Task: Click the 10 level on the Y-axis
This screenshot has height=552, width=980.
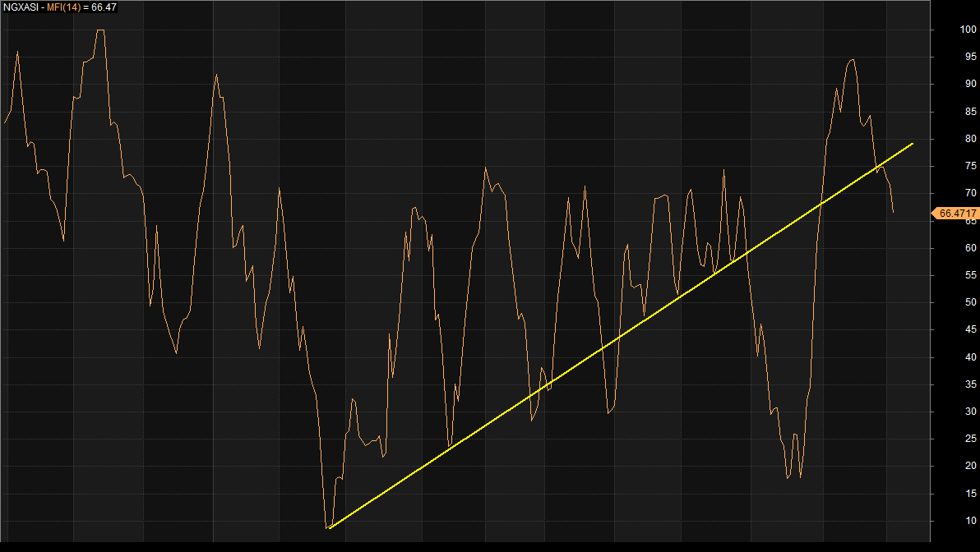Action: pos(971,521)
